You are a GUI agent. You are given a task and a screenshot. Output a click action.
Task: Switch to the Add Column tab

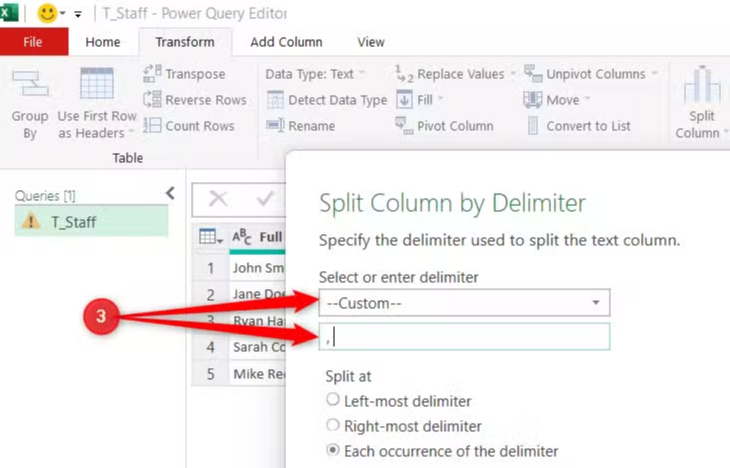coord(286,42)
